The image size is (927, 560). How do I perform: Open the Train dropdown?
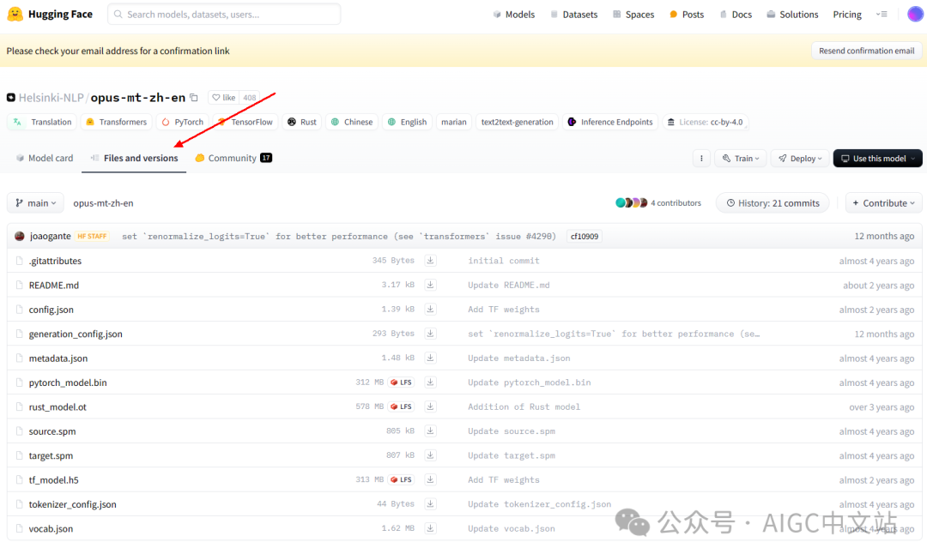(x=741, y=159)
